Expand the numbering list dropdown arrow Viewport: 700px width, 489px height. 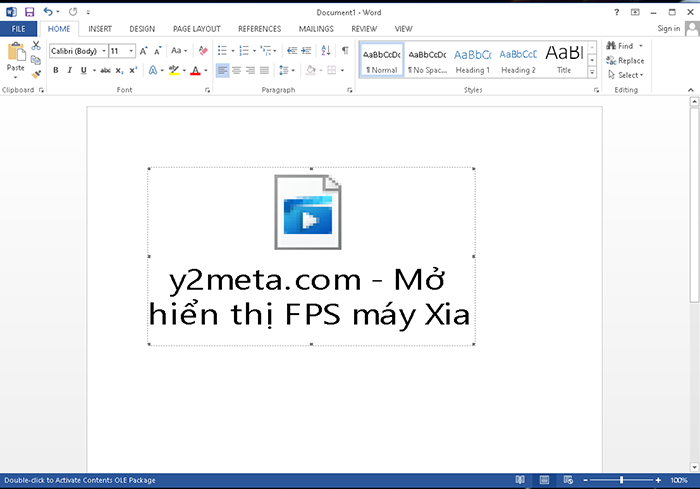click(254, 51)
